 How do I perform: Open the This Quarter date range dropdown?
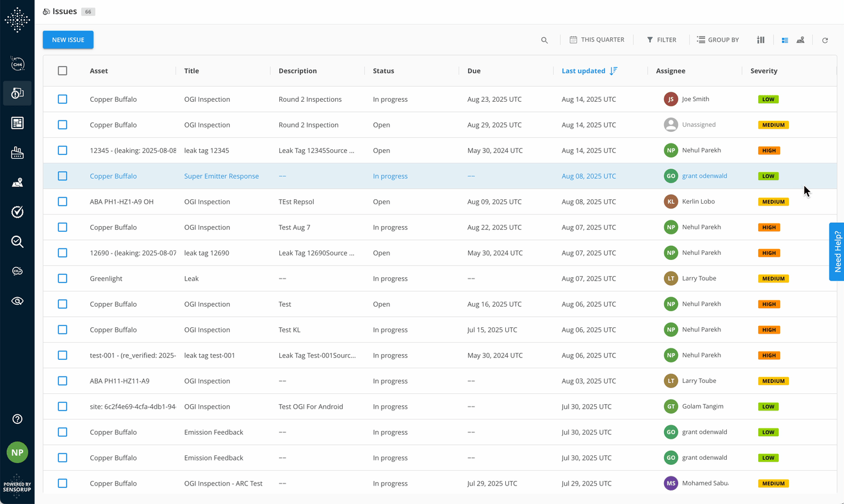click(597, 40)
